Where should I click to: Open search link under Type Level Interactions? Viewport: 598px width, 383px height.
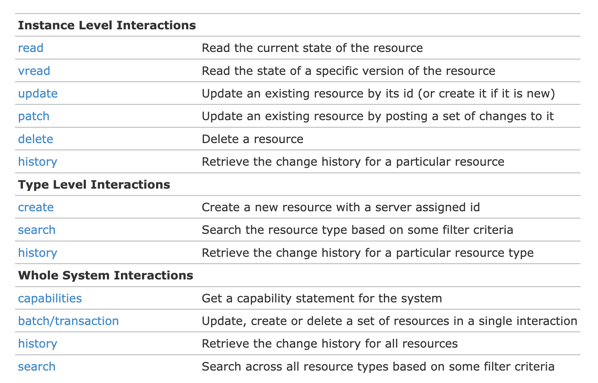37,230
